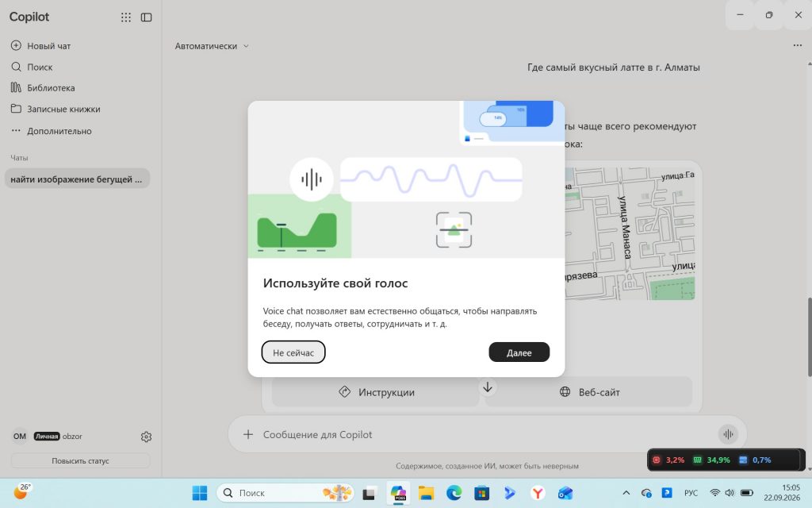Open Записные книжки section
The width and height of the screenshot is (812, 508).
(56, 109)
